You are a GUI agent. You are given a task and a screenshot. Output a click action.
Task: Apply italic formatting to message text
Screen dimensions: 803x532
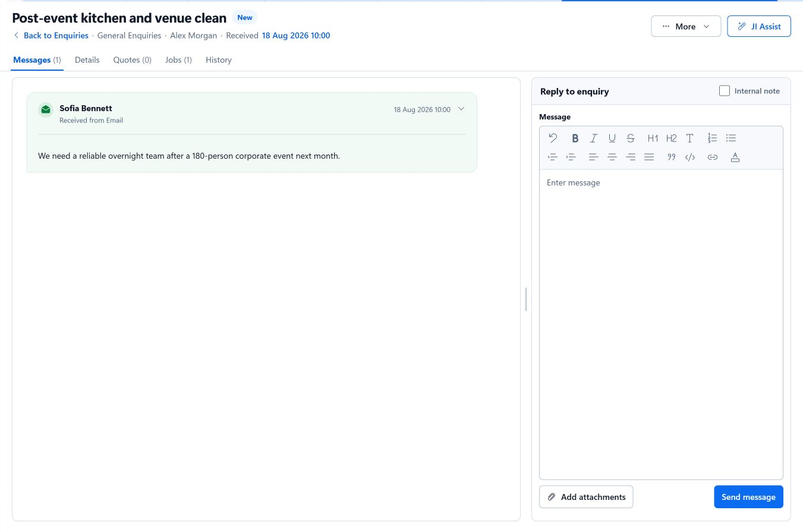(593, 138)
